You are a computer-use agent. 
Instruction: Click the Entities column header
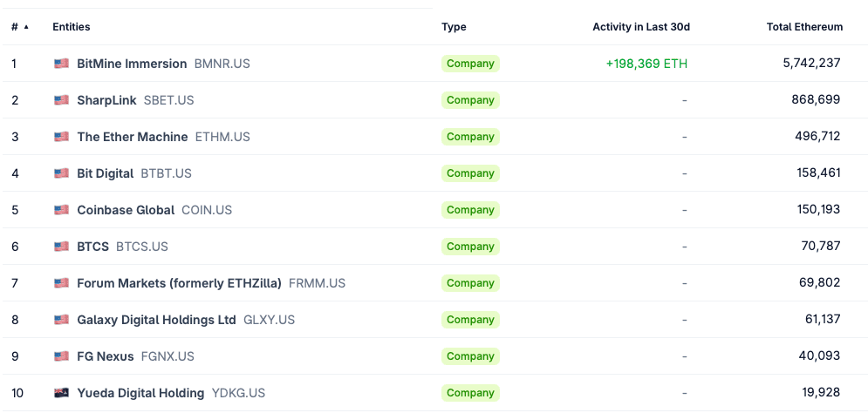72,26
